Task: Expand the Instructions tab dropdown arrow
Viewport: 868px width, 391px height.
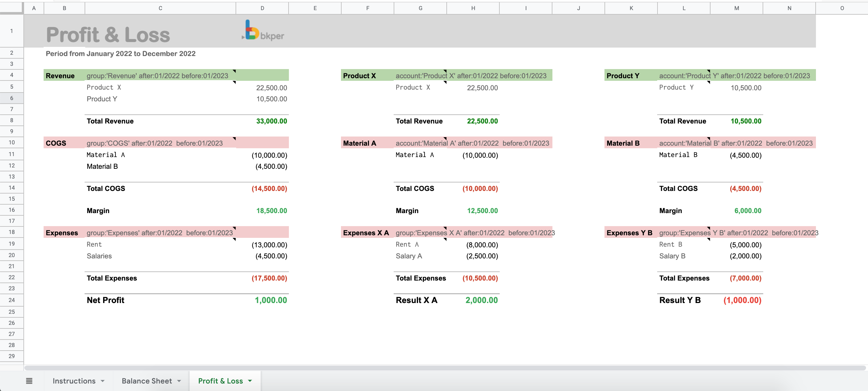Action: pyautogui.click(x=103, y=381)
